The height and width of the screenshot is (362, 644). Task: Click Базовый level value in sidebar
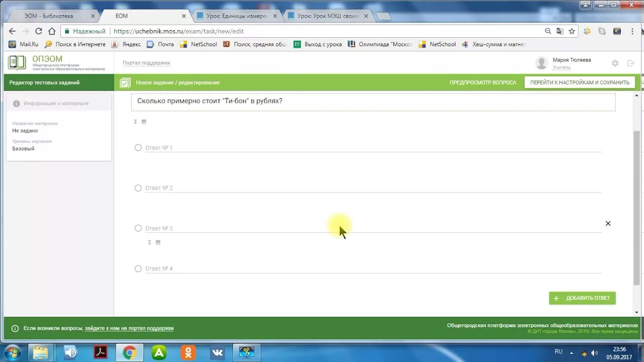(24, 149)
